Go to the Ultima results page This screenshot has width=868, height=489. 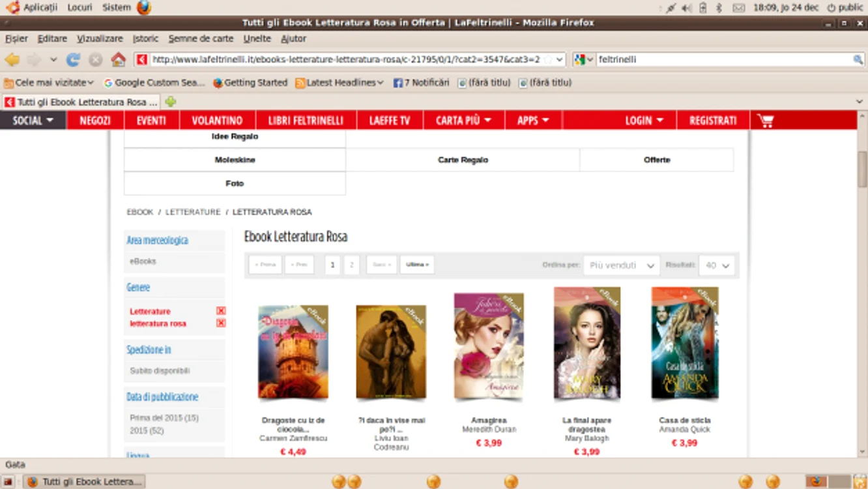[417, 265]
